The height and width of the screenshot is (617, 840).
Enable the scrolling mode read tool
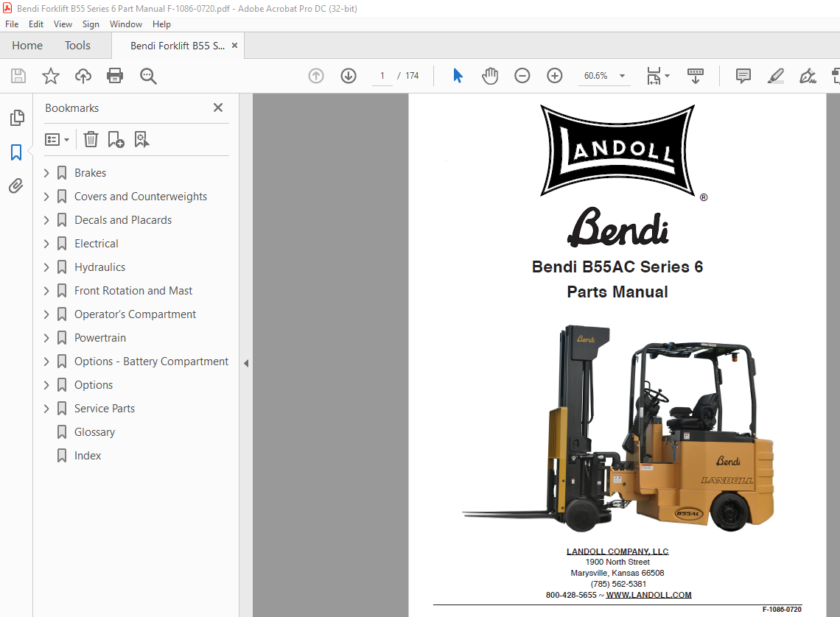click(696, 76)
